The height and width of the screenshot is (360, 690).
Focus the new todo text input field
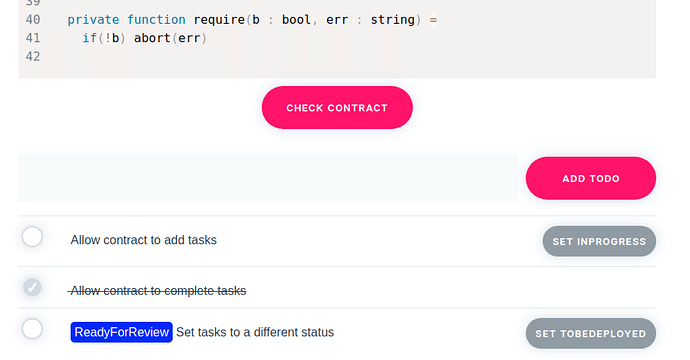[268, 178]
